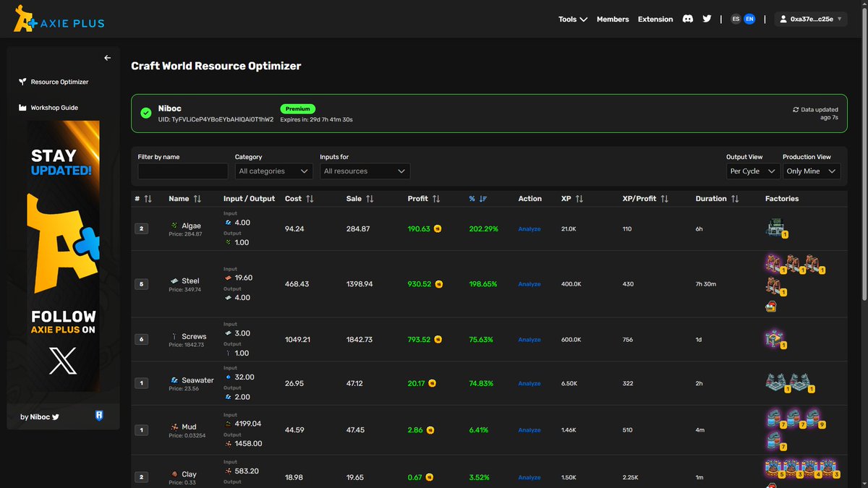Open the All resources inputs dropdown

tap(365, 171)
